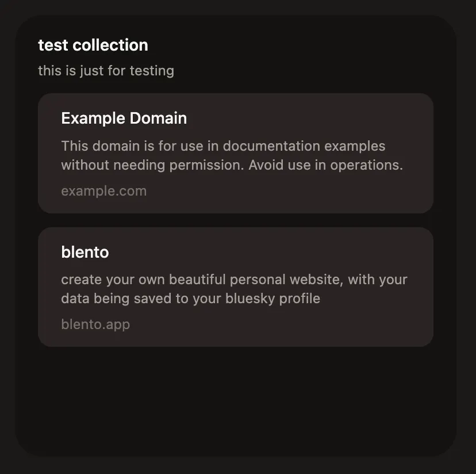Click the "Avoid use in operations." sentence
This screenshot has height=474, width=476.
tap(325, 165)
